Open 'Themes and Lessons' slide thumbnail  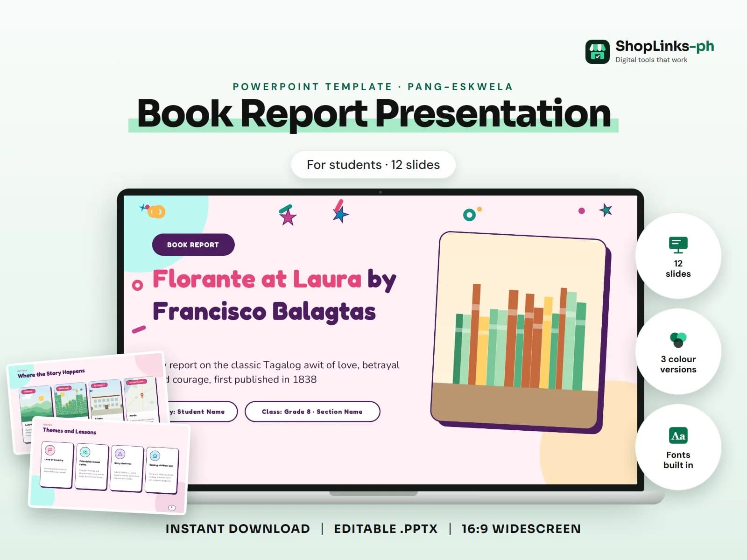110,467
